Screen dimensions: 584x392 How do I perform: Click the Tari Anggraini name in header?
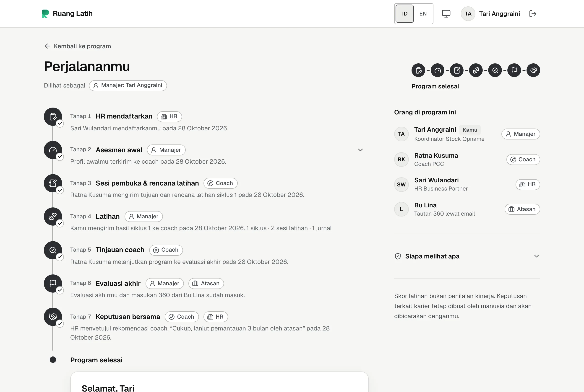pyautogui.click(x=499, y=14)
